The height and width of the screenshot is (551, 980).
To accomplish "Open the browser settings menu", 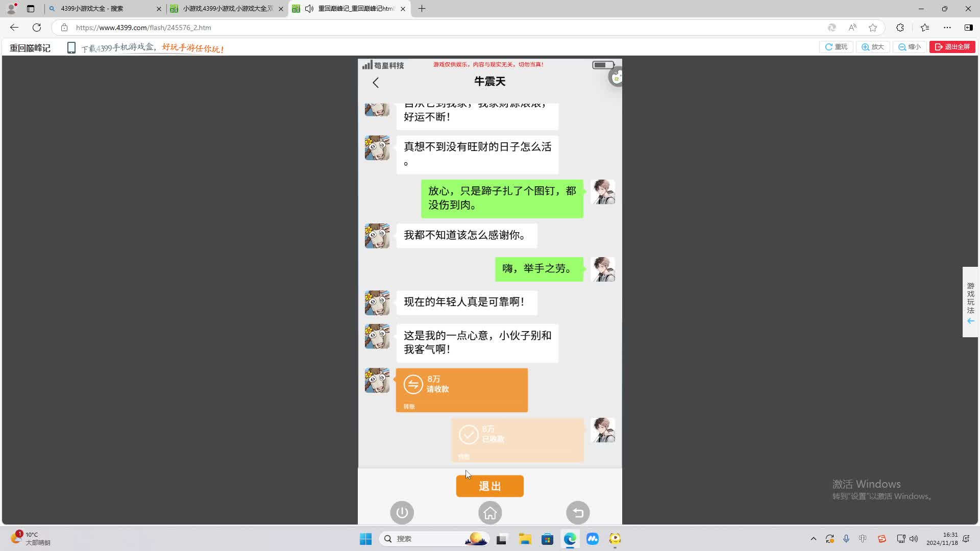I will coord(948,28).
